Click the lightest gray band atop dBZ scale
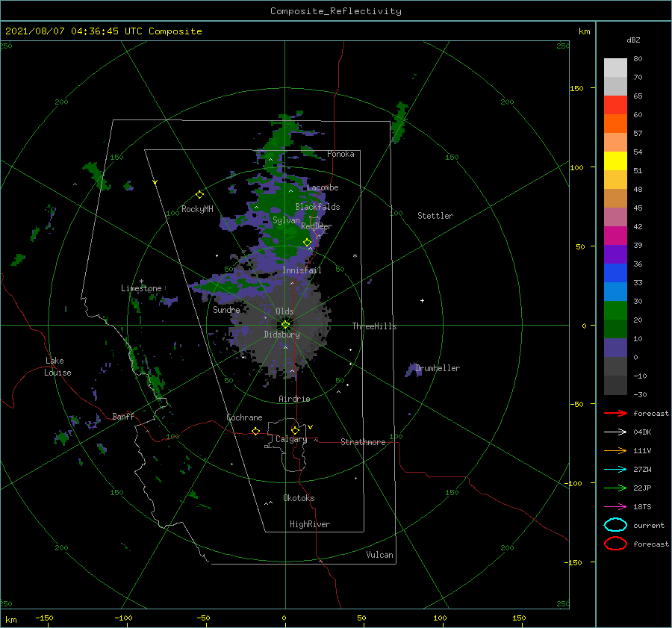 [x=615, y=67]
